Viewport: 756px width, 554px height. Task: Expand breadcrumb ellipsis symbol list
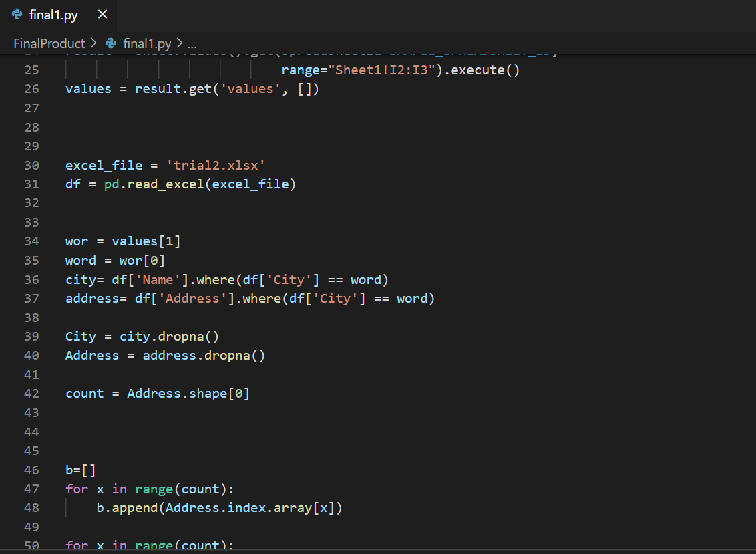[x=192, y=44]
